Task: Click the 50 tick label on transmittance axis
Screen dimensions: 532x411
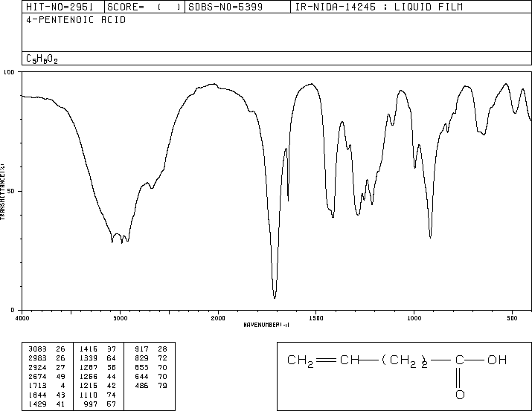Action: (x=11, y=191)
